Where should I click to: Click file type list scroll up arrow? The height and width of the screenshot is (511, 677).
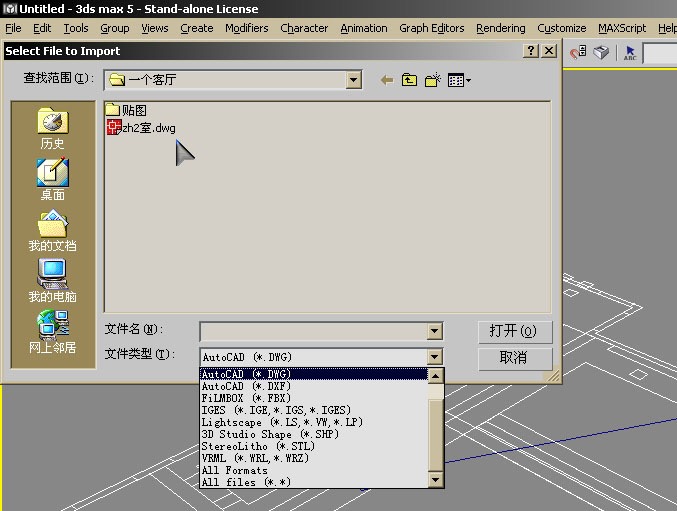435,376
